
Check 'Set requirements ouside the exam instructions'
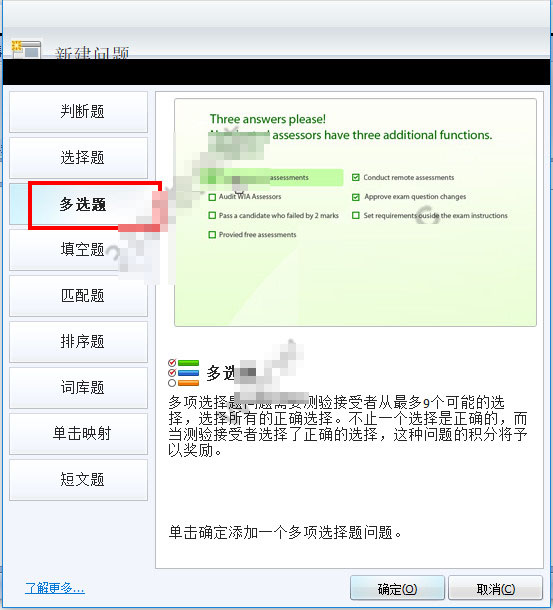(x=356, y=216)
